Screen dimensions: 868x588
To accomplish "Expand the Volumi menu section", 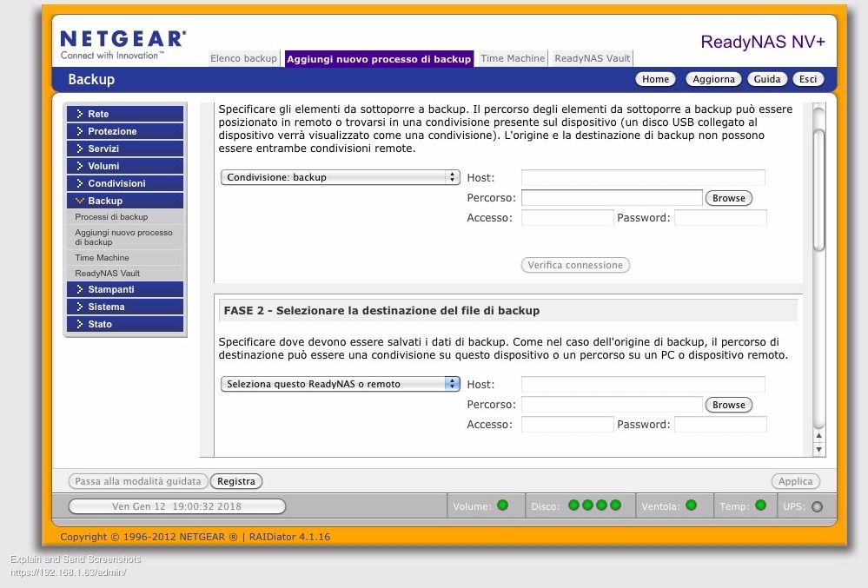I will 125,166.
